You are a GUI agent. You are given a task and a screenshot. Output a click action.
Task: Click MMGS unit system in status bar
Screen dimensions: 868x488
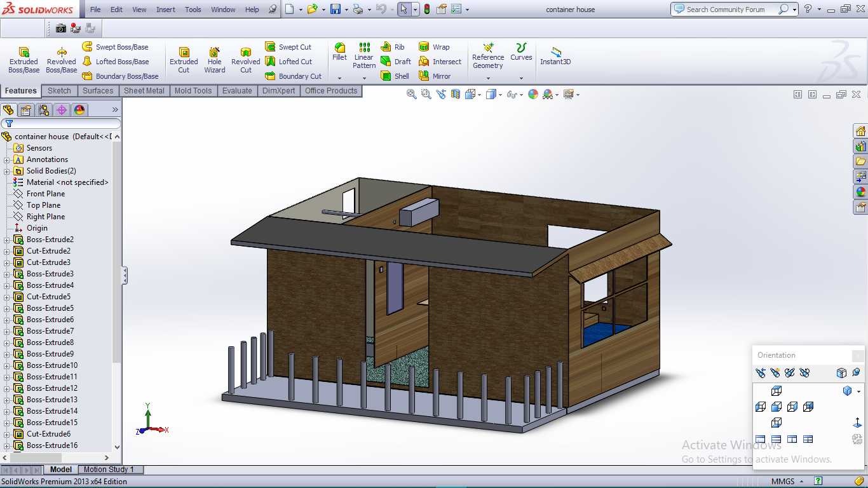click(783, 482)
